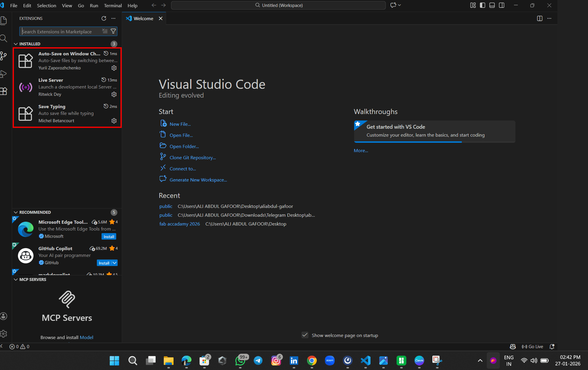
Task: Collapse the Recommended extensions section
Action: pos(16,212)
